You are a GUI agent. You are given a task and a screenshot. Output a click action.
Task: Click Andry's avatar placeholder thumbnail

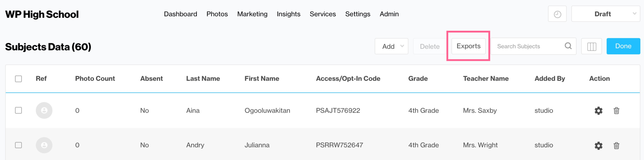click(44, 145)
